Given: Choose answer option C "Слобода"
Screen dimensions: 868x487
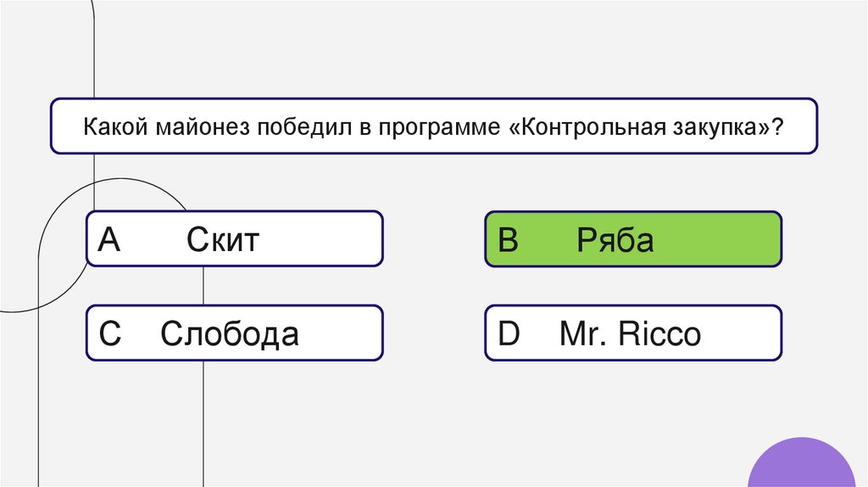Looking at the screenshot, I should click(234, 333).
